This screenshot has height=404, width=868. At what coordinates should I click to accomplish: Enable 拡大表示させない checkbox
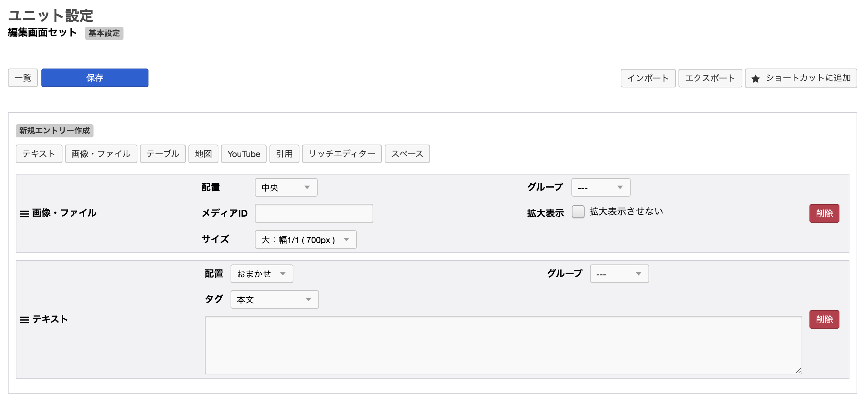click(578, 212)
